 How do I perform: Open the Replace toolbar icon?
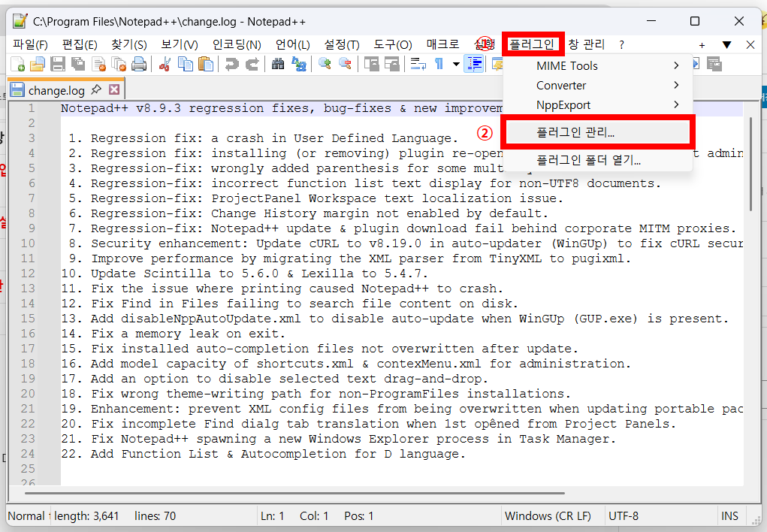pyautogui.click(x=298, y=64)
